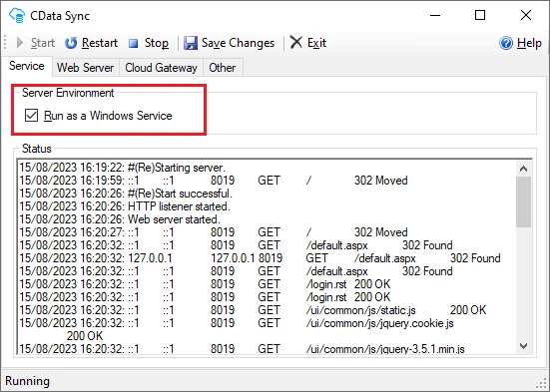The height and width of the screenshot is (392, 550).
Task: Click the CData Sync cloud logo icon
Action: [17, 15]
